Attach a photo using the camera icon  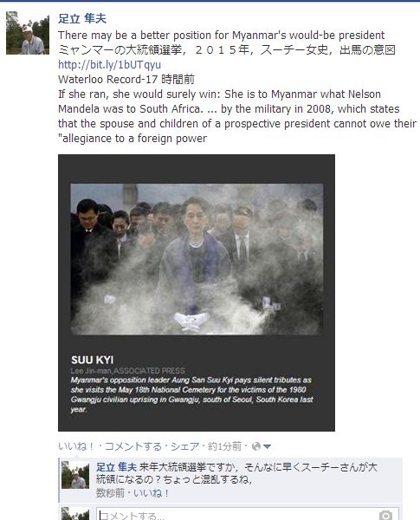pyautogui.click(x=385, y=515)
